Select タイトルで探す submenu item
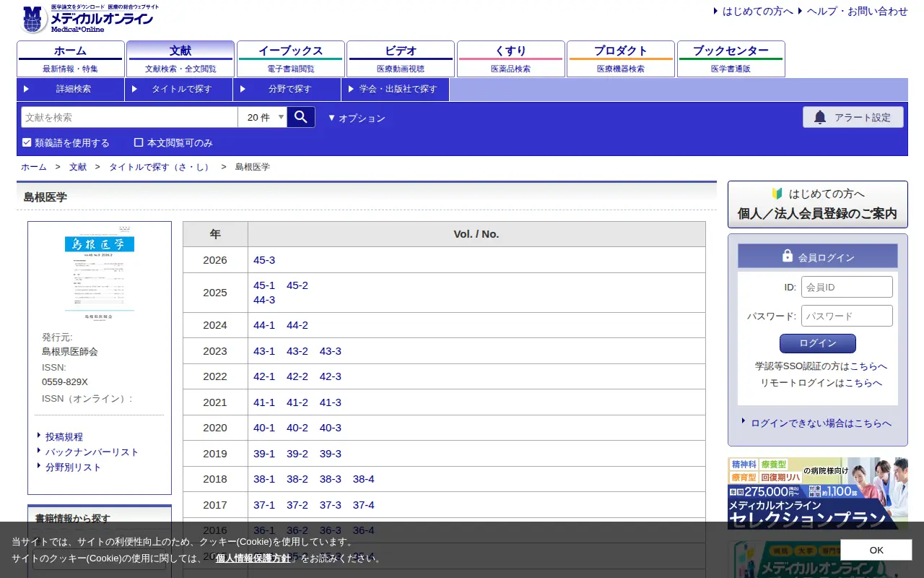Image resolution: width=924 pixels, height=578 pixels. [179, 89]
